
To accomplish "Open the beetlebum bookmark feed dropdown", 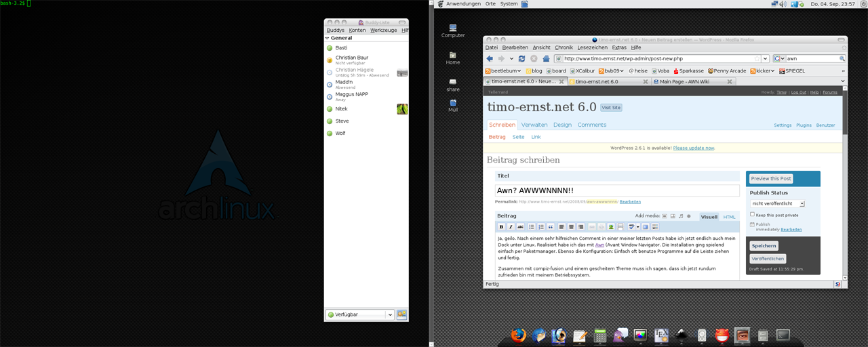I will [x=502, y=70].
